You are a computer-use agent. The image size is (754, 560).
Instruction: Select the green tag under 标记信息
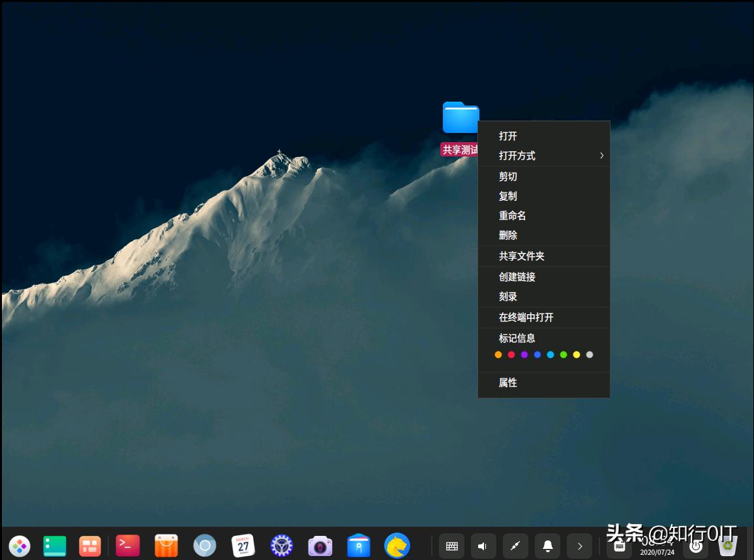pyautogui.click(x=564, y=355)
